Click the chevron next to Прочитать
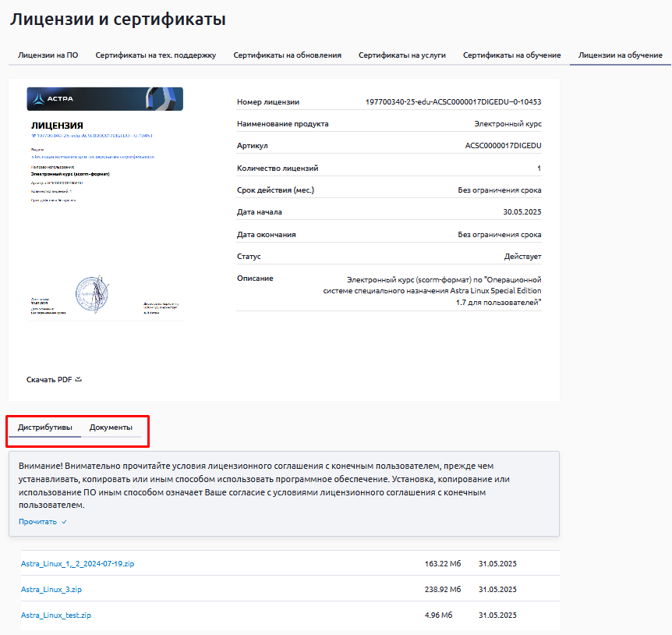672x635 pixels. coord(64,522)
